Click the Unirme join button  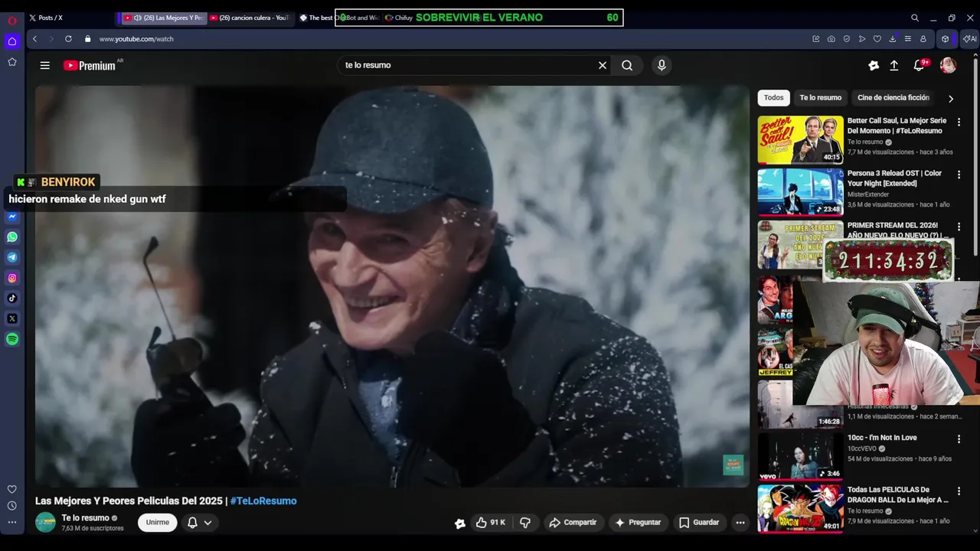(x=158, y=523)
